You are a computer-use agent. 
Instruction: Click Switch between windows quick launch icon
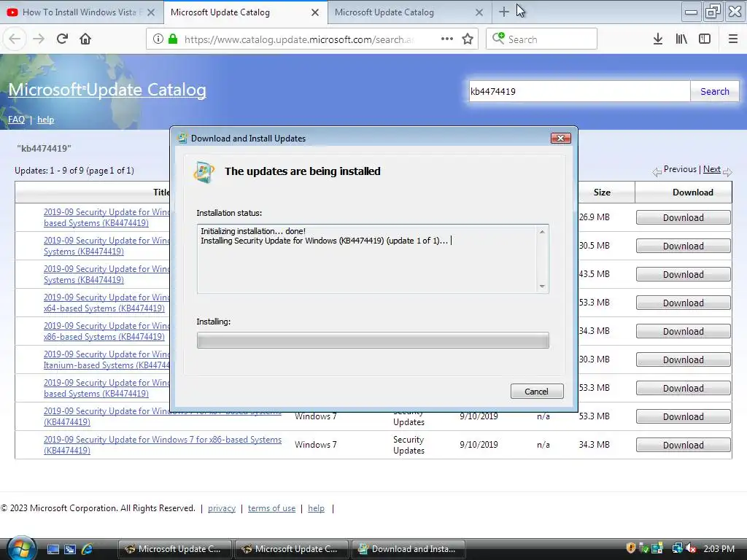pyautogui.click(x=70, y=549)
